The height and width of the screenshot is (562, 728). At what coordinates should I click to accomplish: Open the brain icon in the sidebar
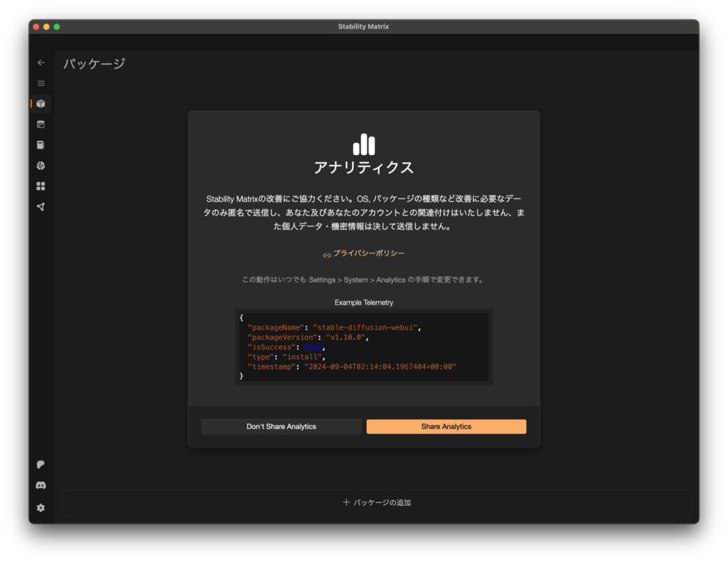(41, 166)
